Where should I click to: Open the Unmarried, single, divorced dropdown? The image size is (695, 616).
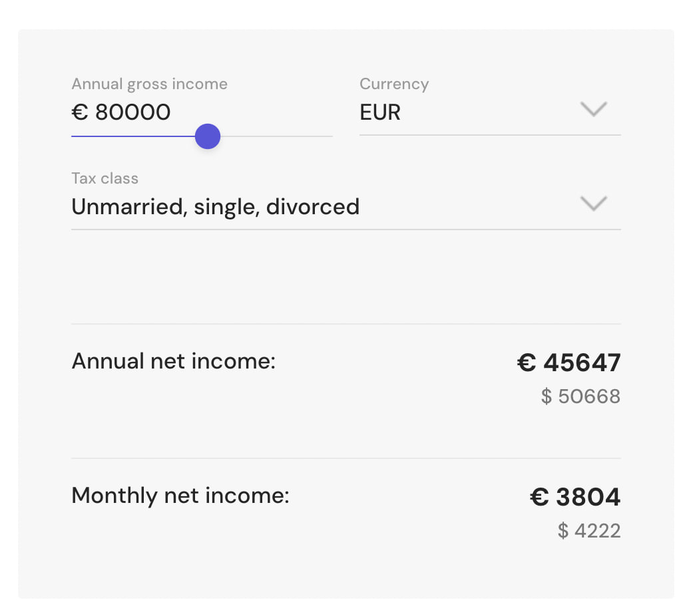tap(346, 207)
